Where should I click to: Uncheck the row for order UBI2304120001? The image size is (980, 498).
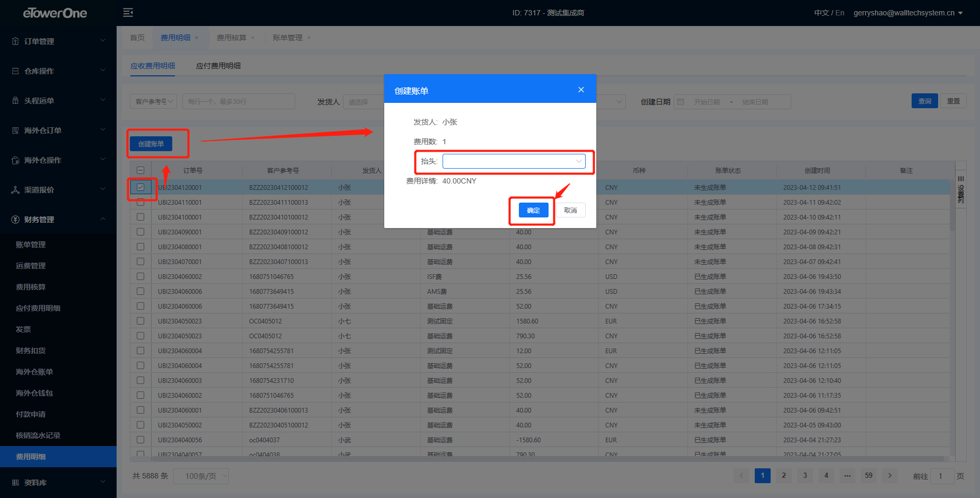pyautogui.click(x=140, y=187)
